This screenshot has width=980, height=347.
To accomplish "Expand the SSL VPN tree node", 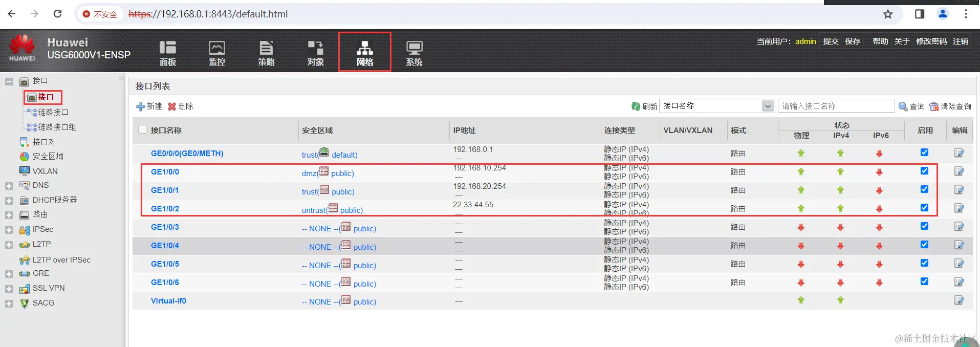I will 9,289.
